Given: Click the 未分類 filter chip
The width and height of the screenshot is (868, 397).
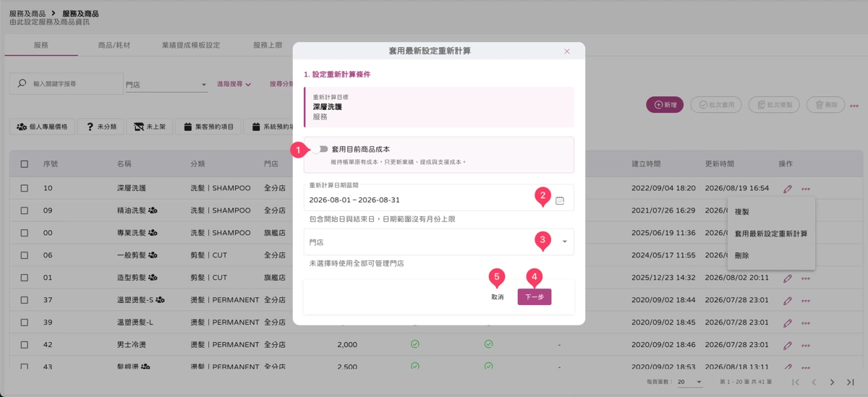Looking at the screenshot, I should point(101,127).
